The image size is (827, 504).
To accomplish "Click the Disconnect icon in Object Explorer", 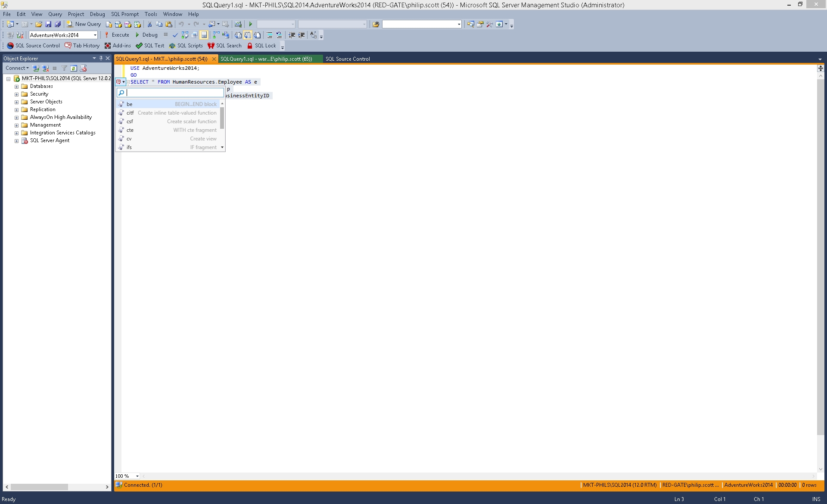I will coord(45,68).
